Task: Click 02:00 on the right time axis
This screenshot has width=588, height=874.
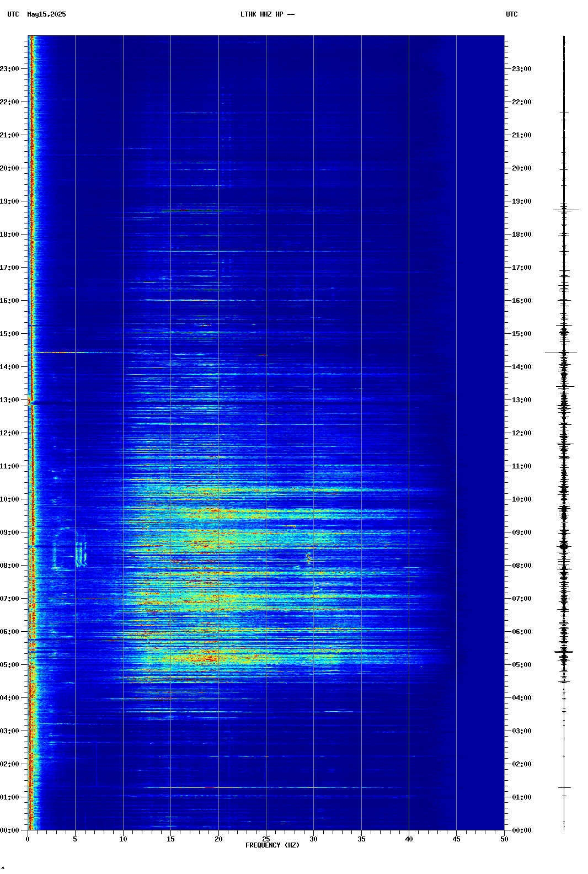Action: point(522,764)
